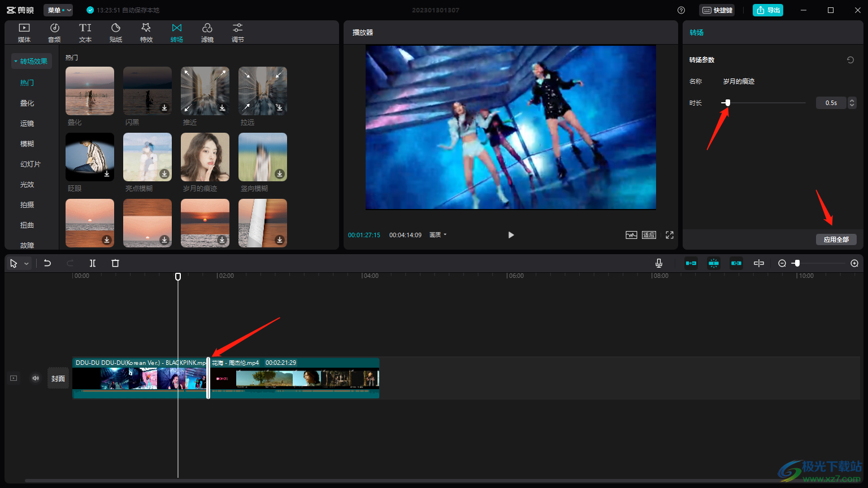Open the 音频 audio tab
The image size is (868, 488).
click(x=55, y=33)
